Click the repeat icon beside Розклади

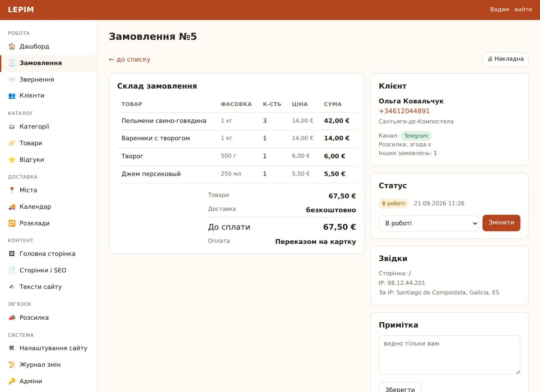tap(12, 223)
